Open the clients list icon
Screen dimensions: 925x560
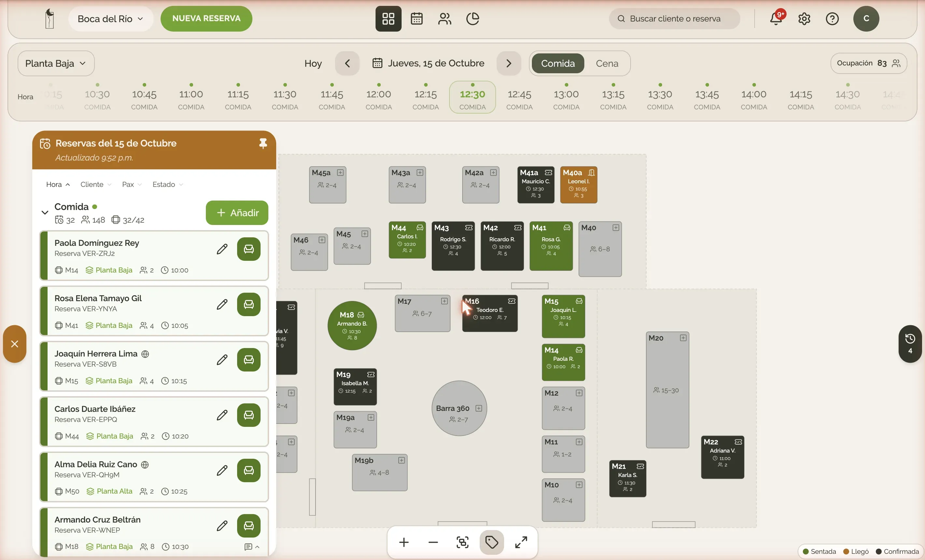tap(445, 19)
